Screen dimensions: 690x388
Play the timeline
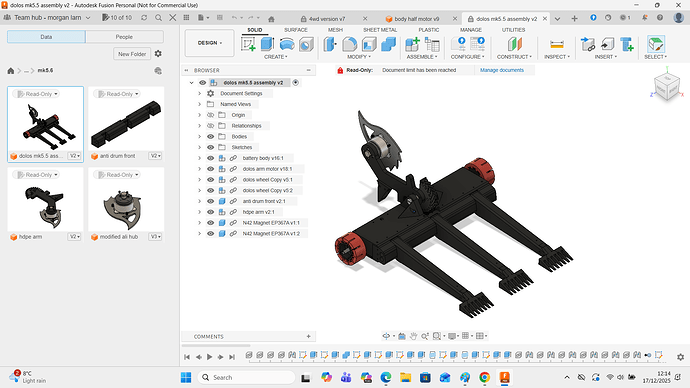(209, 357)
